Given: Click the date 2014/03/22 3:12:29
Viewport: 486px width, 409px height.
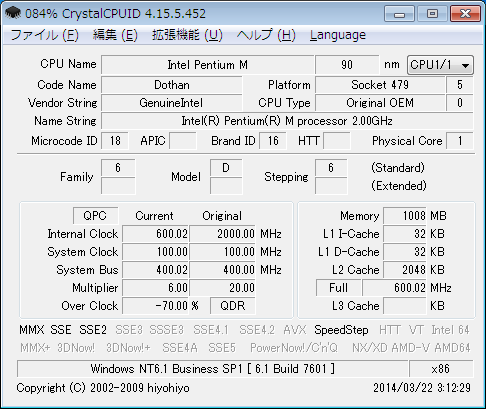Looking at the screenshot, I should pyautogui.click(x=422, y=388).
